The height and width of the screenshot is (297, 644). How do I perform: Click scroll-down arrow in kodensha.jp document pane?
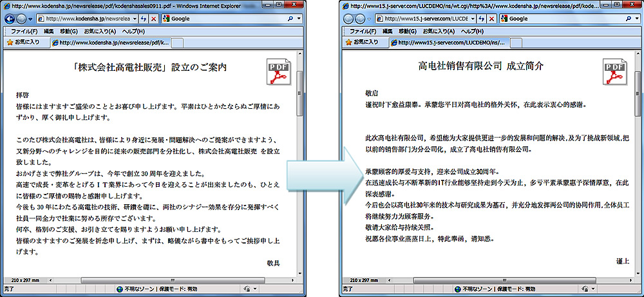(x=300, y=273)
